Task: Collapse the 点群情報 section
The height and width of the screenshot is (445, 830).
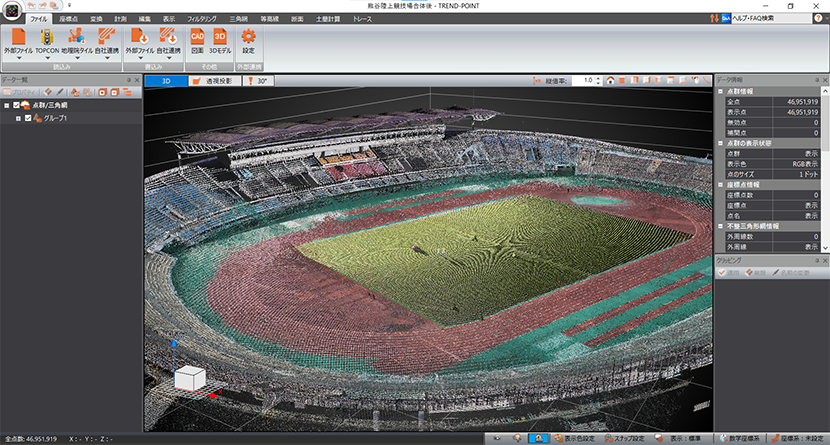Action: click(x=721, y=91)
